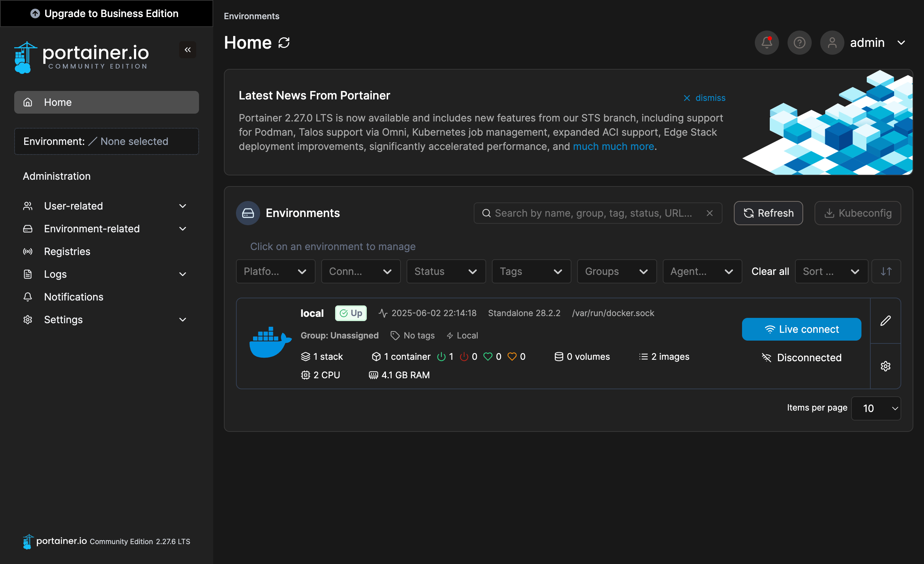Click the 1 container indicator
This screenshot has width=924, height=564.
pos(401,356)
